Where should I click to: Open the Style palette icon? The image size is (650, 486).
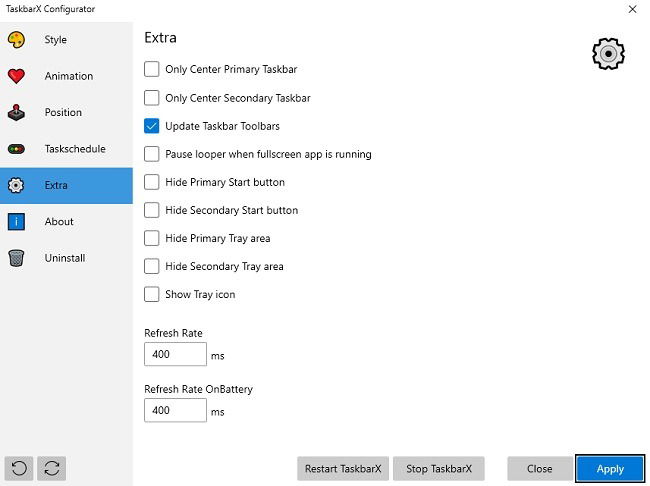(16, 40)
